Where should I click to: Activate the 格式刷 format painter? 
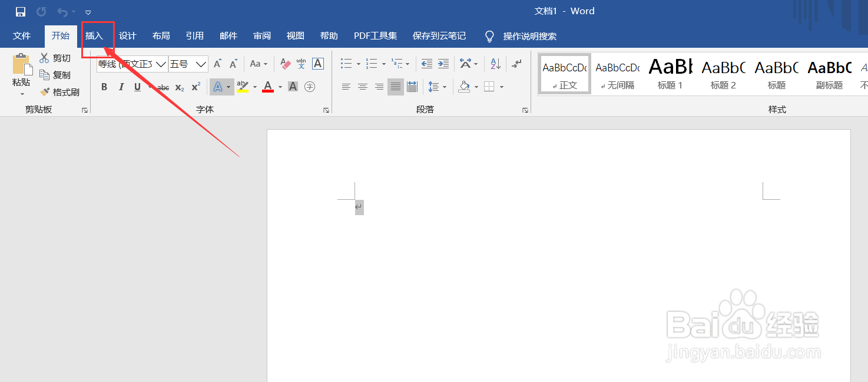59,92
